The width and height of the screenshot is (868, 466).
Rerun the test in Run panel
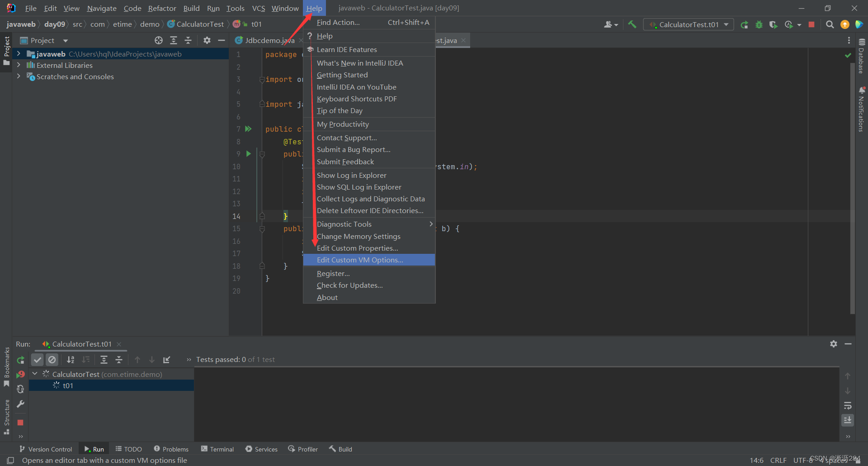(x=21, y=360)
